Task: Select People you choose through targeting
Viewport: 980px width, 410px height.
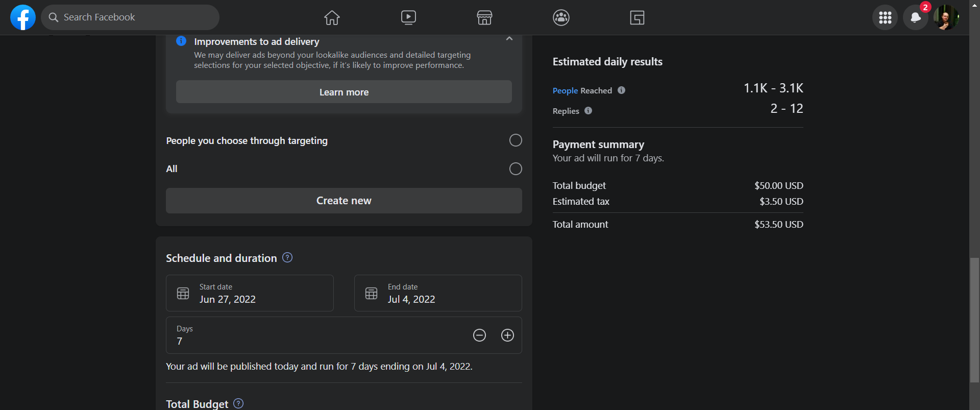Action: (x=516, y=140)
